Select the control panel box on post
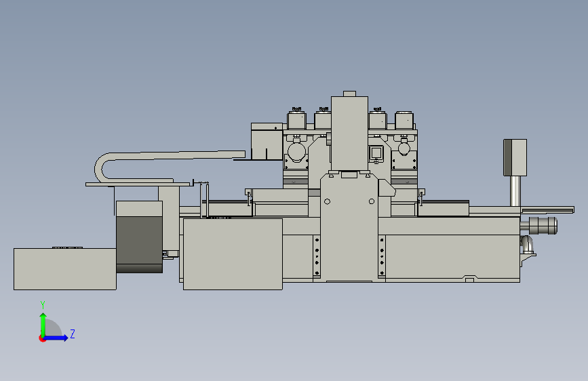 click(515, 157)
